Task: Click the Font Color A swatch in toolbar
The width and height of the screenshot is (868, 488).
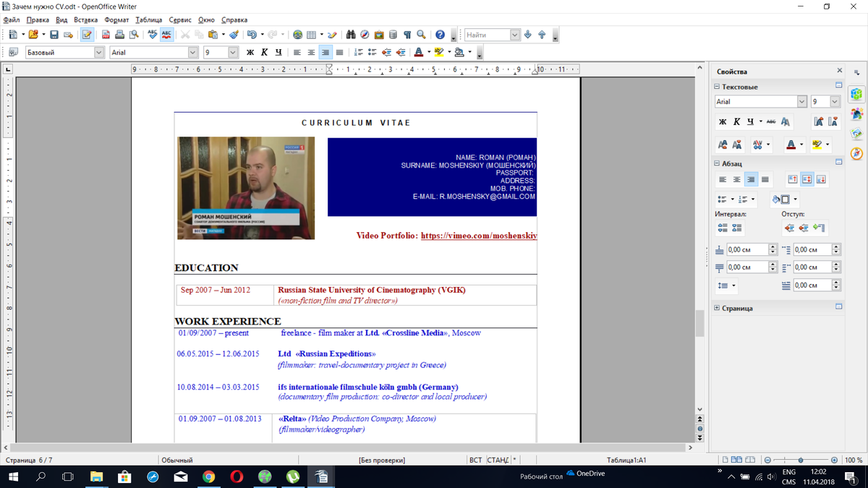Action: click(418, 52)
